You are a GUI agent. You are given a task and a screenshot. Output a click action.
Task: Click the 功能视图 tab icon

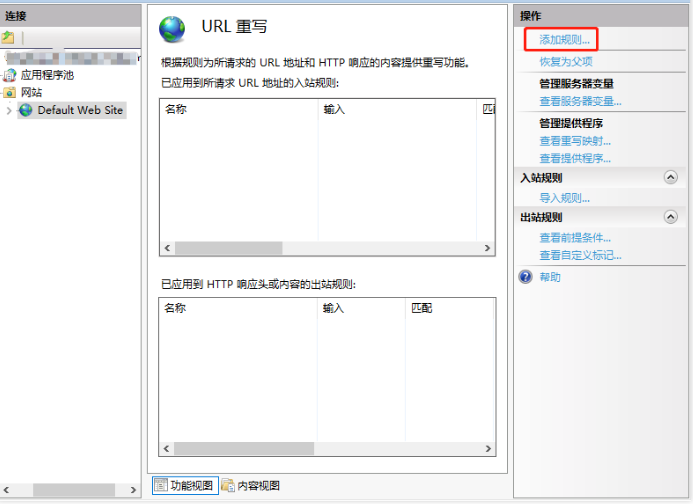(160, 486)
